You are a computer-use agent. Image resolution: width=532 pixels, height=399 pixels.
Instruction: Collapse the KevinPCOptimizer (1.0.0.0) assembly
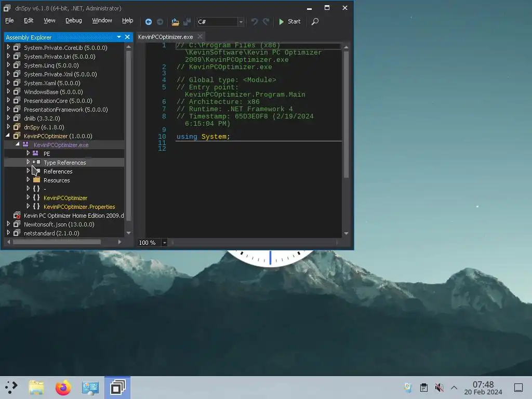tap(8, 136)
